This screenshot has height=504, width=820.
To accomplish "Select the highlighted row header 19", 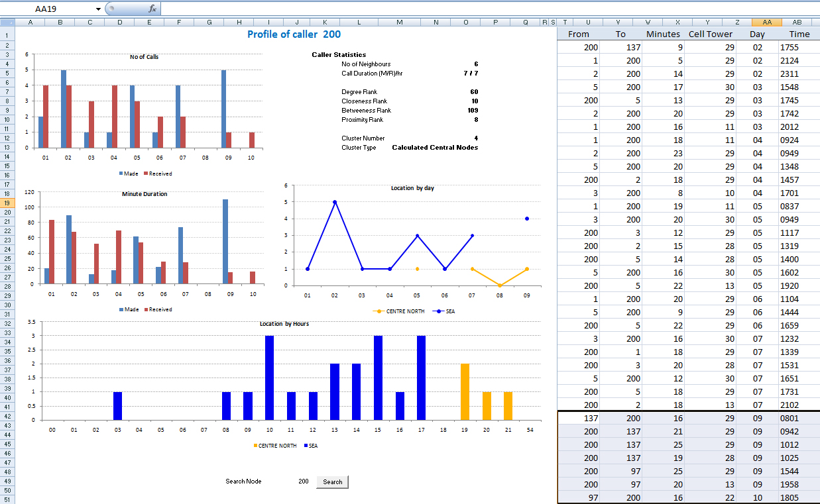I will pos(7,203).
